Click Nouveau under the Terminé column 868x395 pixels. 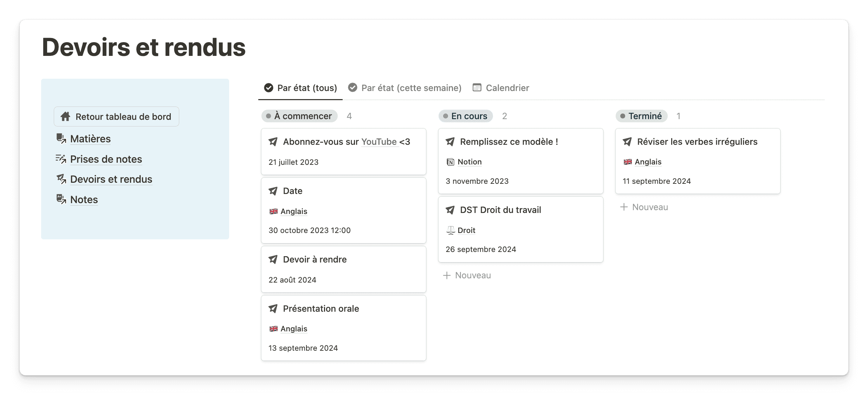644,207
